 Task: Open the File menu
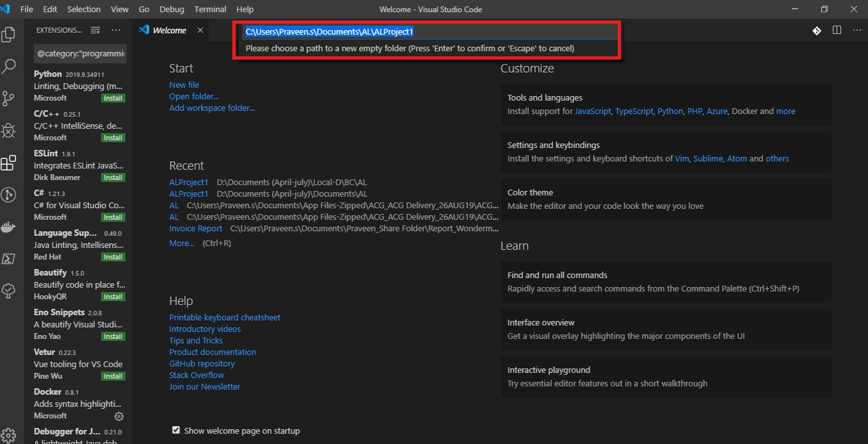click(x=27, y=9)
